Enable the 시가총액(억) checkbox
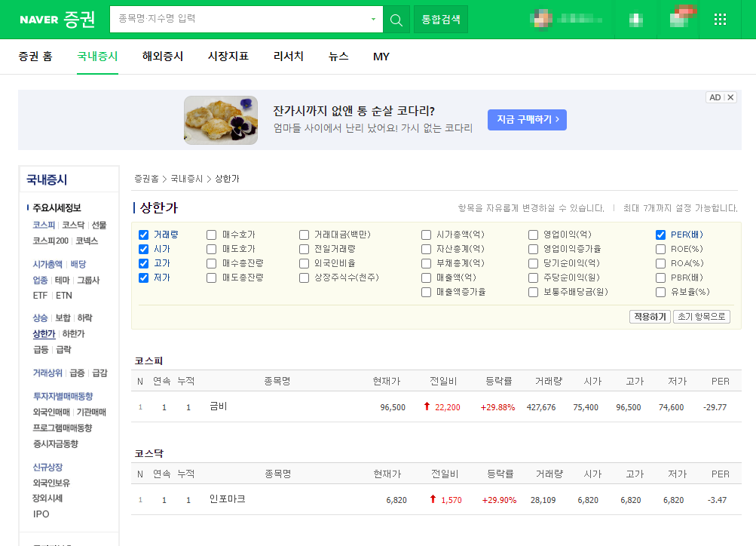Screen dimensions: 756x546 tap(427, 235)
